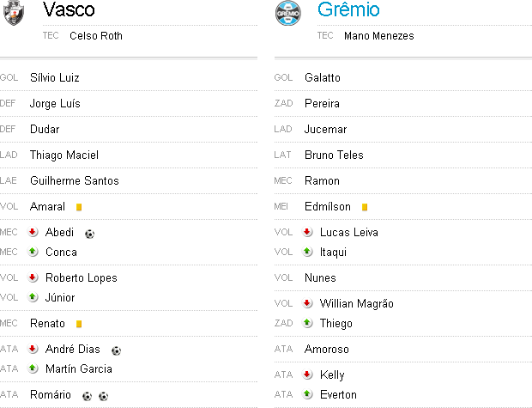
Task: Click the goal ball icon beside Abedi
Action: (89, 233)
